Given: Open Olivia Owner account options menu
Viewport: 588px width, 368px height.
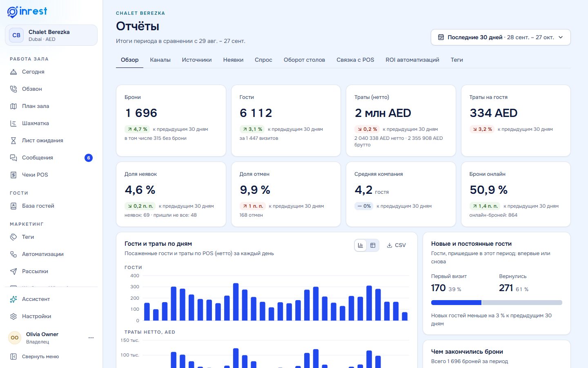Looking at the screenshot, I should point(91,338).
